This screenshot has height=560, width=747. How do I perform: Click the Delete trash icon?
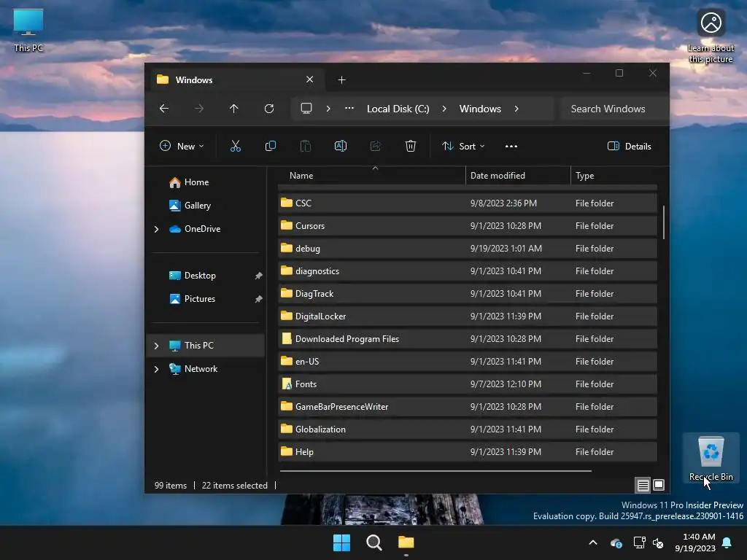(410, 146)
